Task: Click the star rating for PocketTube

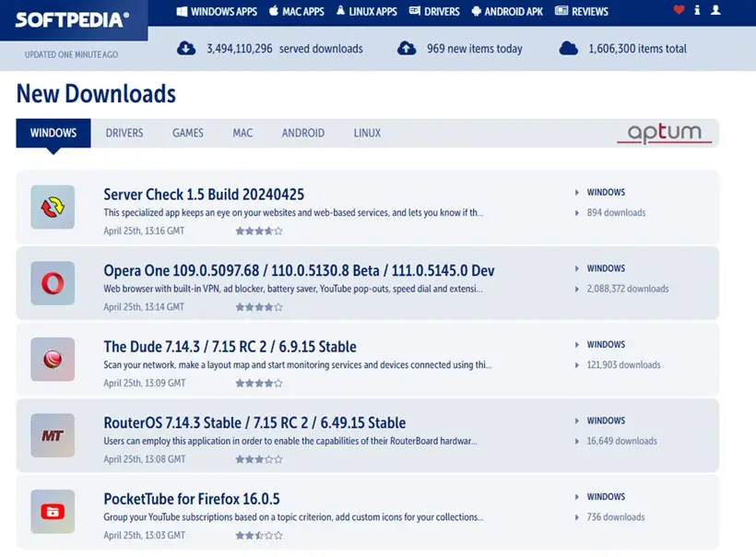Action: click(259, 536)
